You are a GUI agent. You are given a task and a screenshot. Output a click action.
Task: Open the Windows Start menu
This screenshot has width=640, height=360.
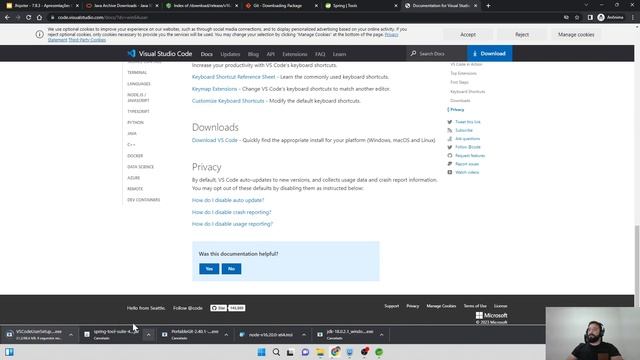(x=262, y=352)
